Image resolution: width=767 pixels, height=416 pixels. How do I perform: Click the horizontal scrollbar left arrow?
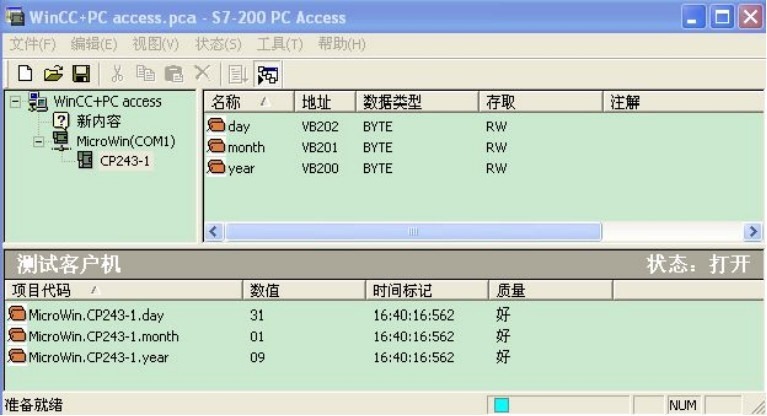pos(214,231)
